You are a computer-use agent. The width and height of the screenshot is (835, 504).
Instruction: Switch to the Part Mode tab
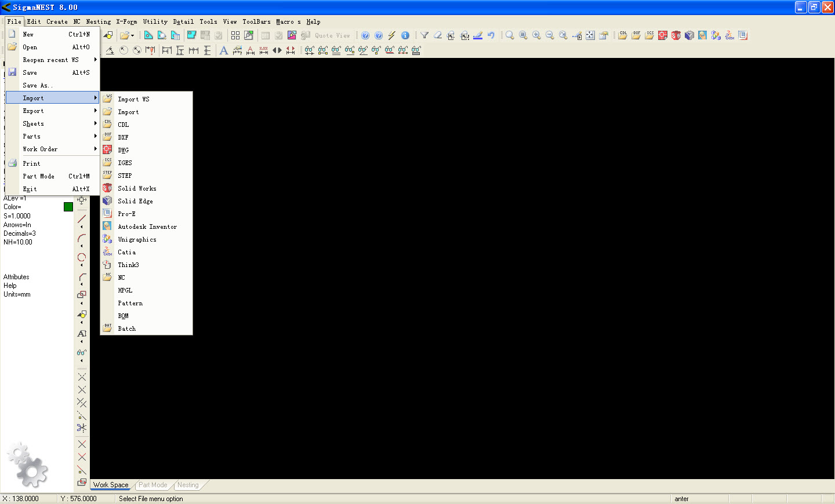[153, 485]
